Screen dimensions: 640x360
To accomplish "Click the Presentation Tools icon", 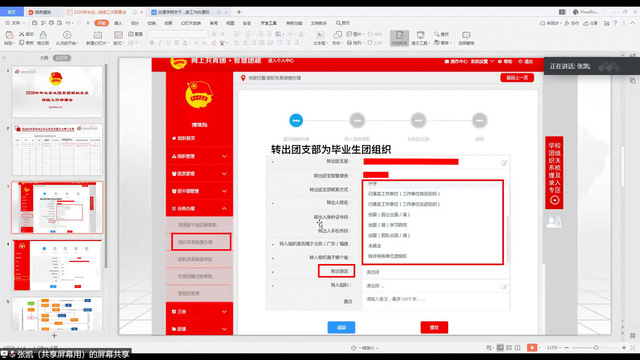I will pyautogui.click(x=420, y=38).
